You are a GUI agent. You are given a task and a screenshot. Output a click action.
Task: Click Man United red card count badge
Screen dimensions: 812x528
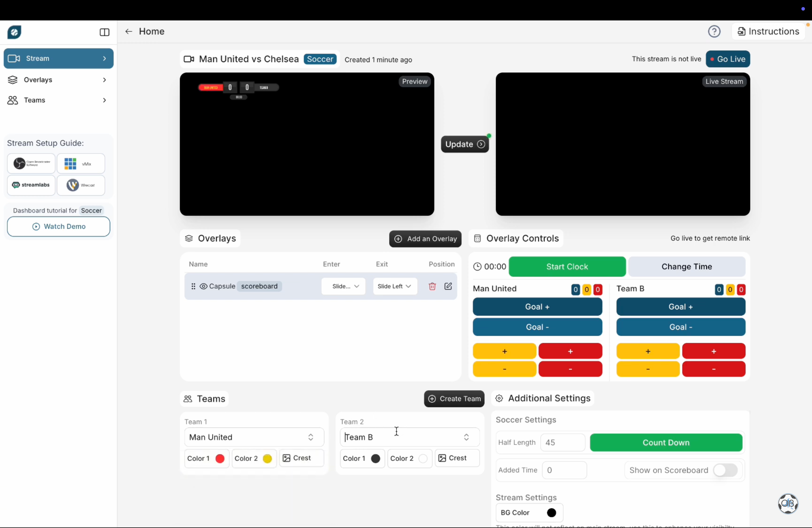coord(598,290)
